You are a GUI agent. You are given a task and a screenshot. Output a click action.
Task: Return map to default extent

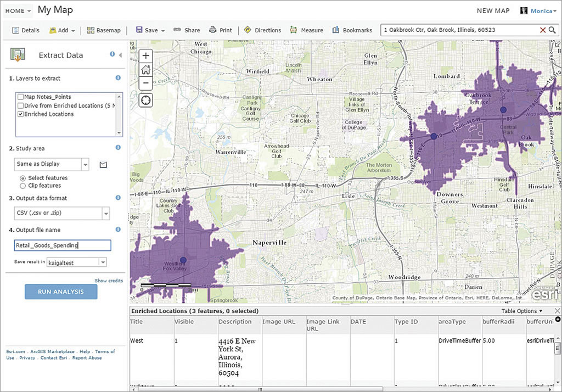coord(145,70)
